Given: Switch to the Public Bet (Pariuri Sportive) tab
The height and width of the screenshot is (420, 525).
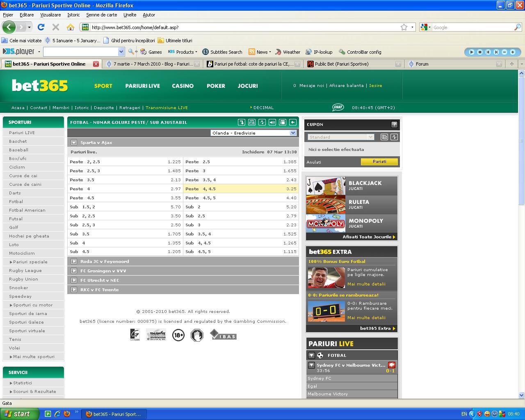Looking at the screenshot, I should (x=354, y=64).
